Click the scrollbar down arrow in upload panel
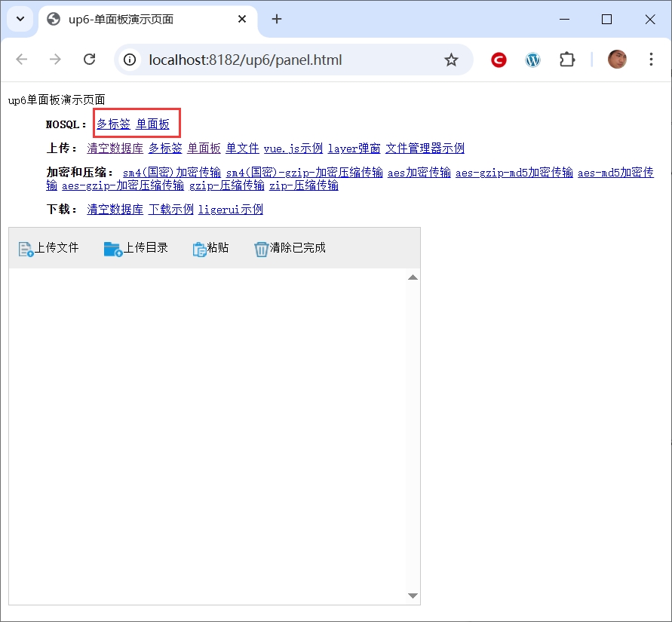 coord(413,596)
